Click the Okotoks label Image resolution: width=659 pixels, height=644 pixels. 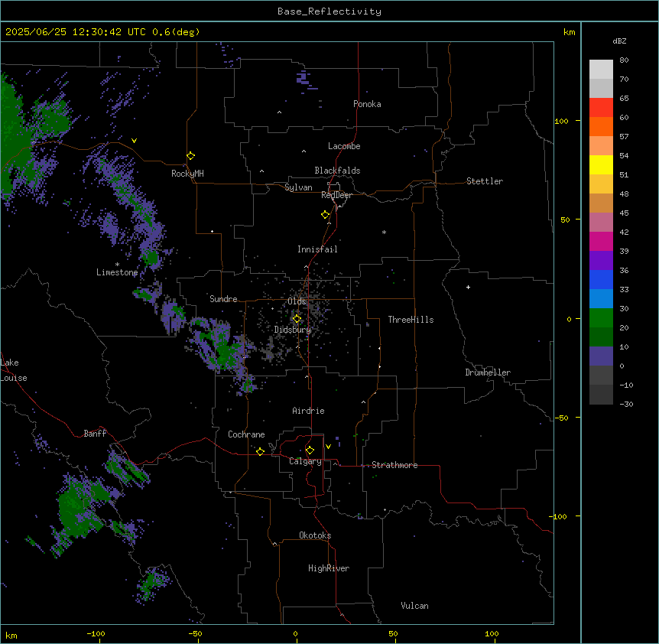[x=315, y=535]
